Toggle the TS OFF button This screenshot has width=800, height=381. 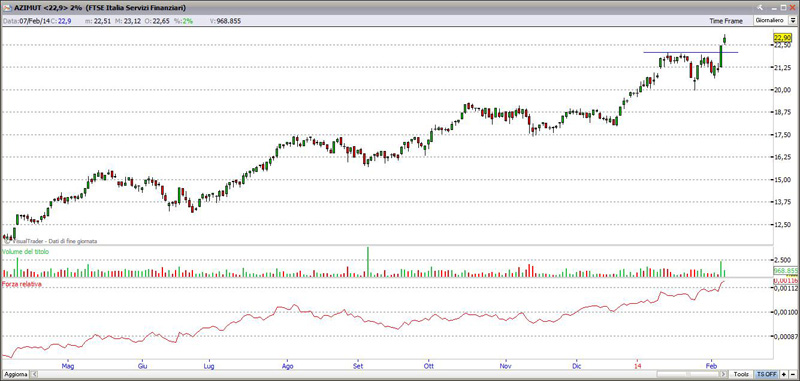[766, 374]
